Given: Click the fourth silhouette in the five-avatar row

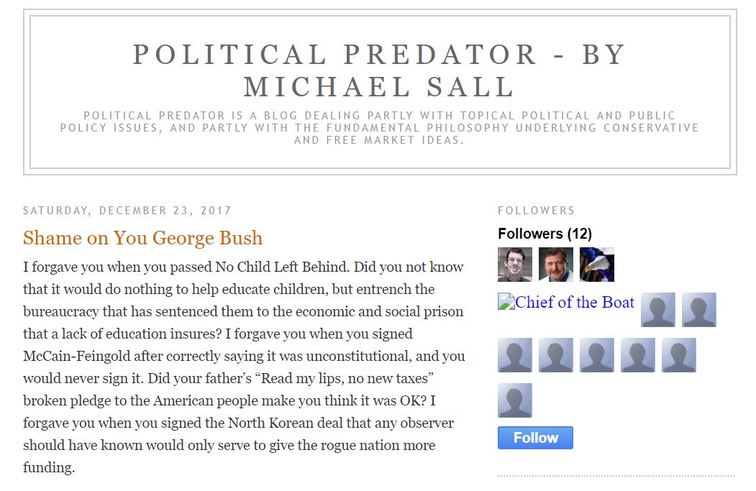Looking at the screenshot, I should pos(637,355).
